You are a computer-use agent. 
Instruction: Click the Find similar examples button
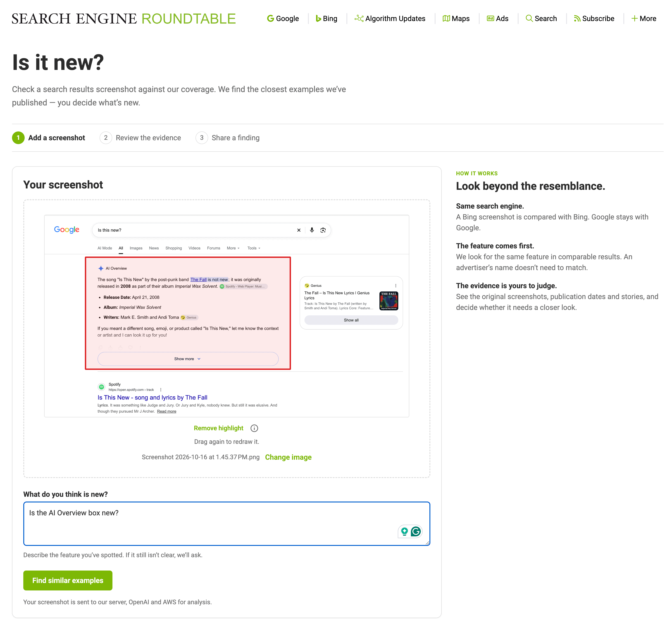point(68,580)
